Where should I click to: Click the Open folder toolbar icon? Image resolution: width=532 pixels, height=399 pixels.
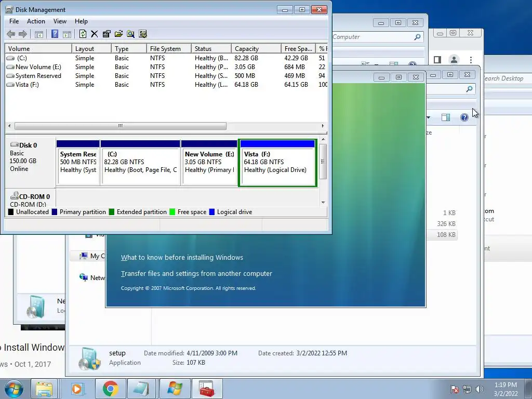[x=118, y=34]
